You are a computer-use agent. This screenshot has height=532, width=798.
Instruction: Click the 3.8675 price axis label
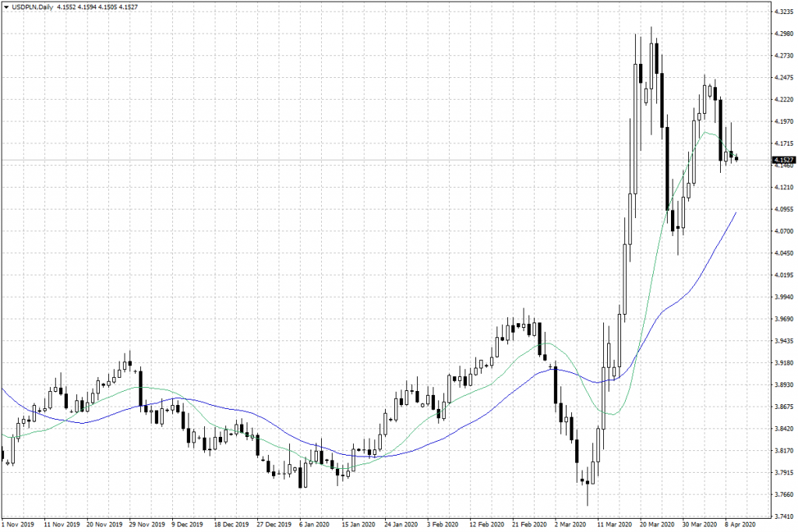coord(783,407)
